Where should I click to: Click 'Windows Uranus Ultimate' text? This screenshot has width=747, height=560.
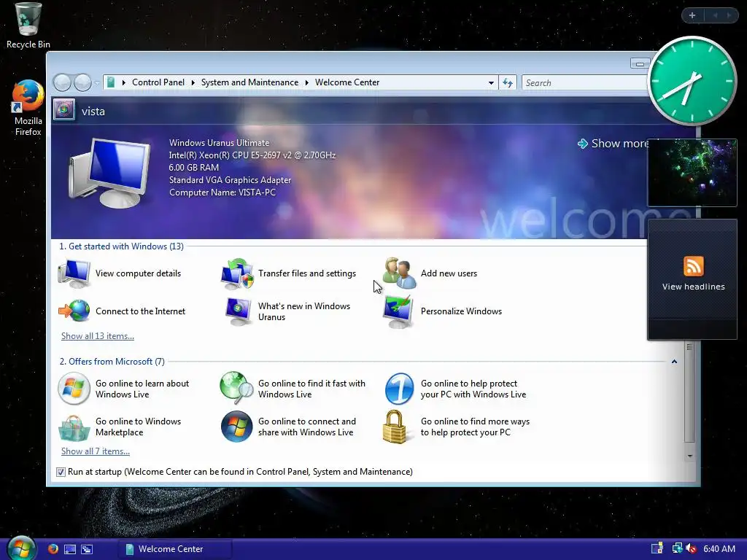pyautogui.click(x=219, y=143)
